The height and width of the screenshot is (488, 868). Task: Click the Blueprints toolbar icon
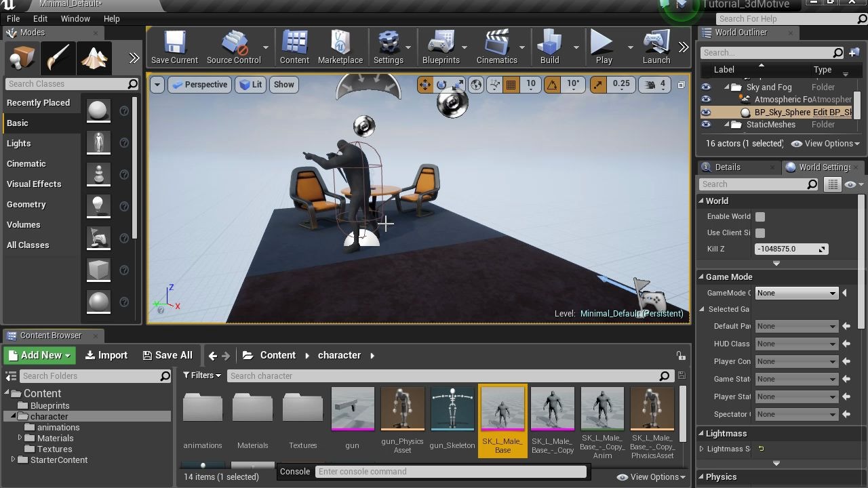point(441,47)
